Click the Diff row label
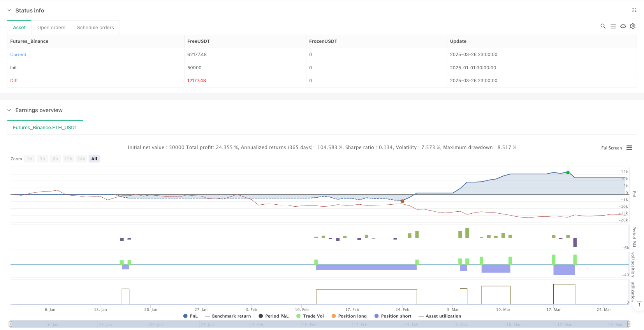Viewport: 644px width, 330px height. pyautogui.click(x=14, y=81)
